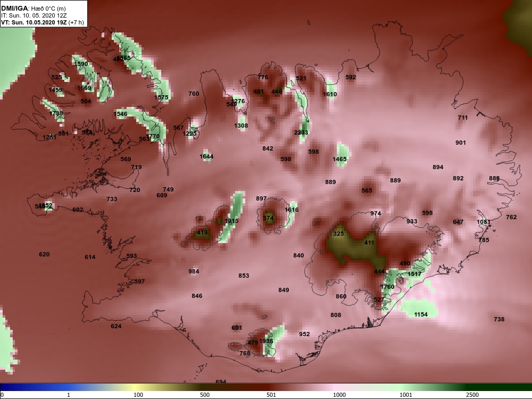Click the 1760 map value
Viewport: 532px width, 399px height.
(x=387, y=287)
